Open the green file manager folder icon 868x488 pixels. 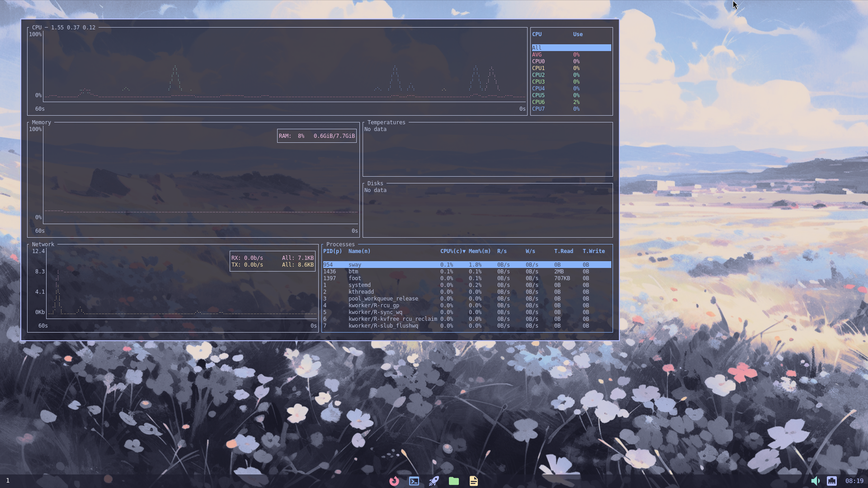[454, 481]
